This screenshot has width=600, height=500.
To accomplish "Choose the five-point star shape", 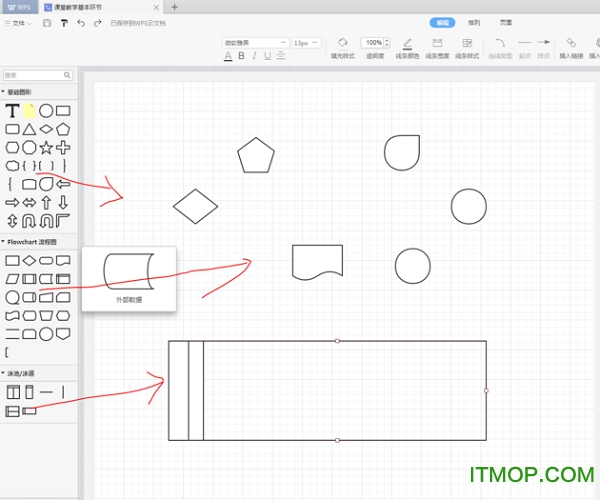I will pyautogui.click(x=46, y=147).
